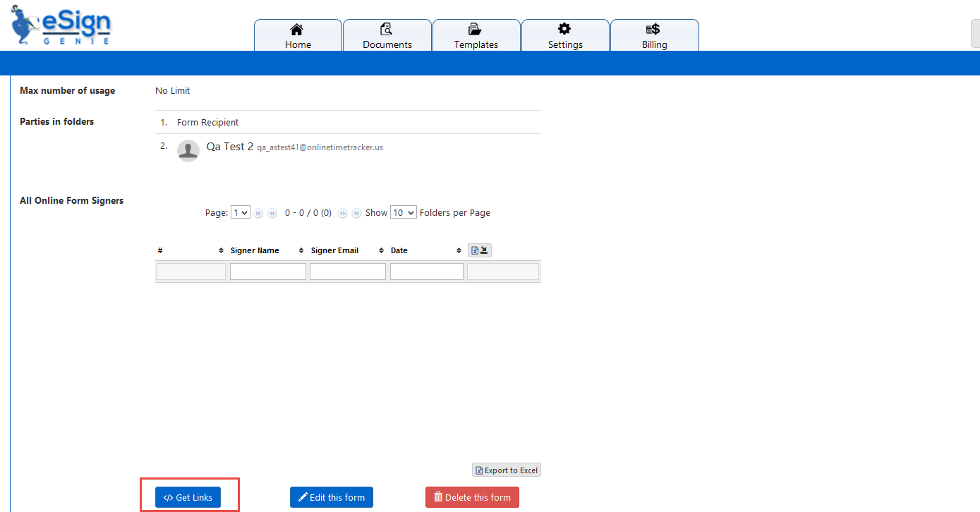Select Edit this form
This screenshot has width=980, height=512.
tap(332, 496)
